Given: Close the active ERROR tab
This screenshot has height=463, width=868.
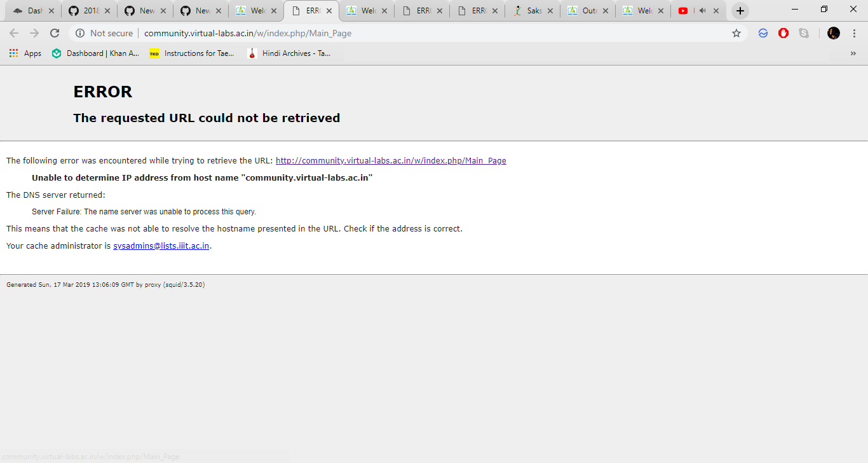Looking at the screenshot, I should click(329, 11).
